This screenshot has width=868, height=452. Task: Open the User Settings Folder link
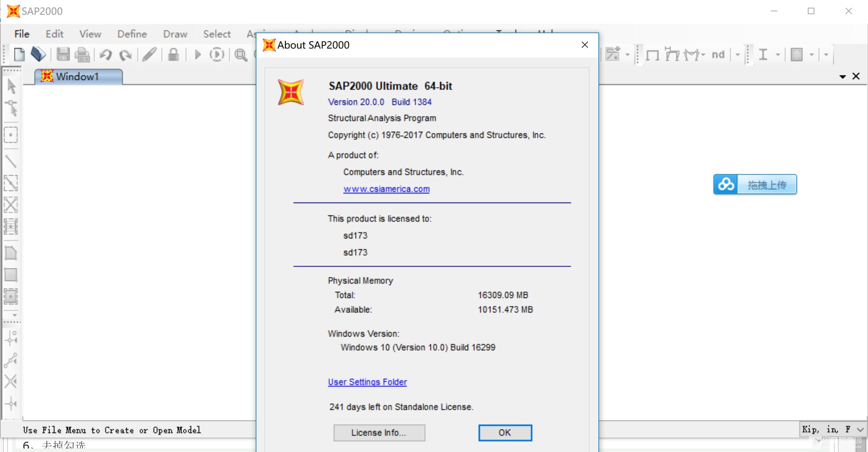[367, 382]
